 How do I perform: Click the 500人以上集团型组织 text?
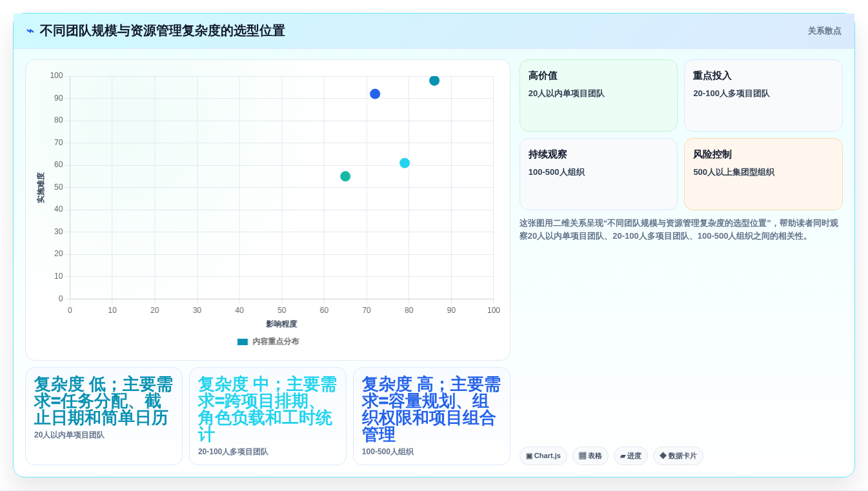pyautogui.click(x=734, y=172)
